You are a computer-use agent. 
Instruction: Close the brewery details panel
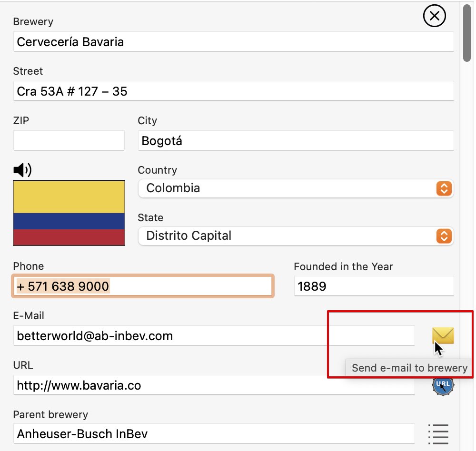435,16
